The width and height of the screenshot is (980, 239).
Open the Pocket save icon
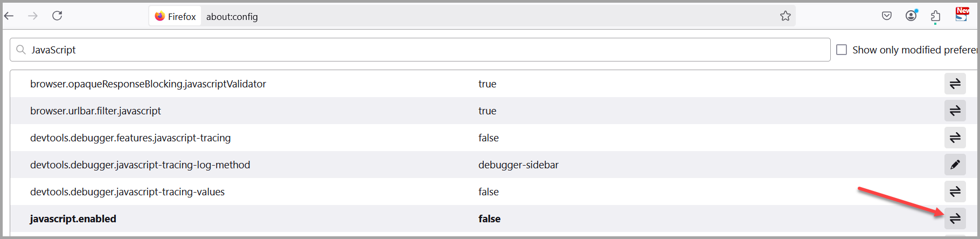click(x=886, y=16)
